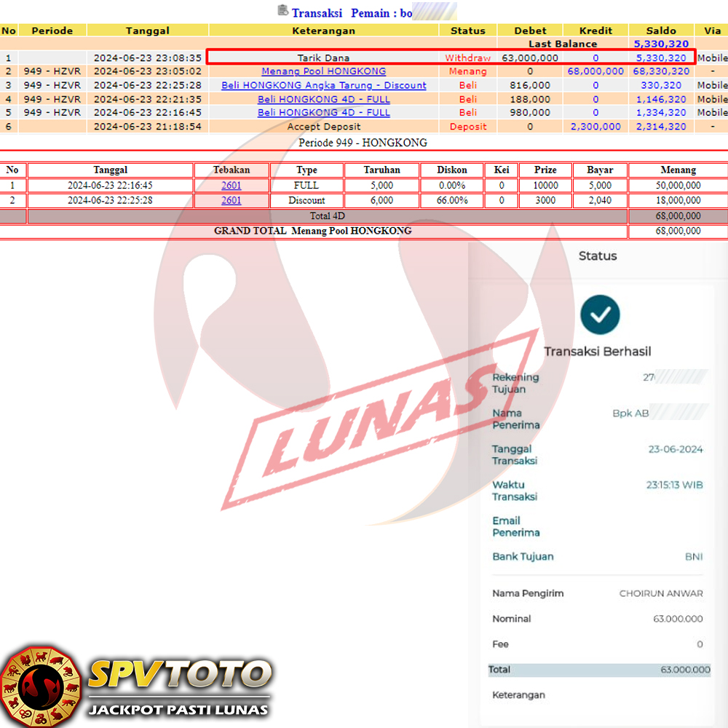The height and width of the screenshot is (728, 728).
Task: Click the Saldo column header
Action: coord(660,31)
